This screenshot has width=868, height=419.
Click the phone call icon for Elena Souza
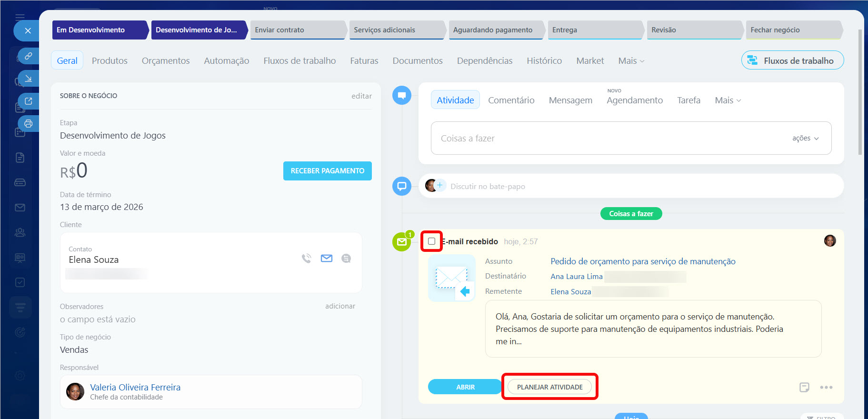(x=306, y=259)
